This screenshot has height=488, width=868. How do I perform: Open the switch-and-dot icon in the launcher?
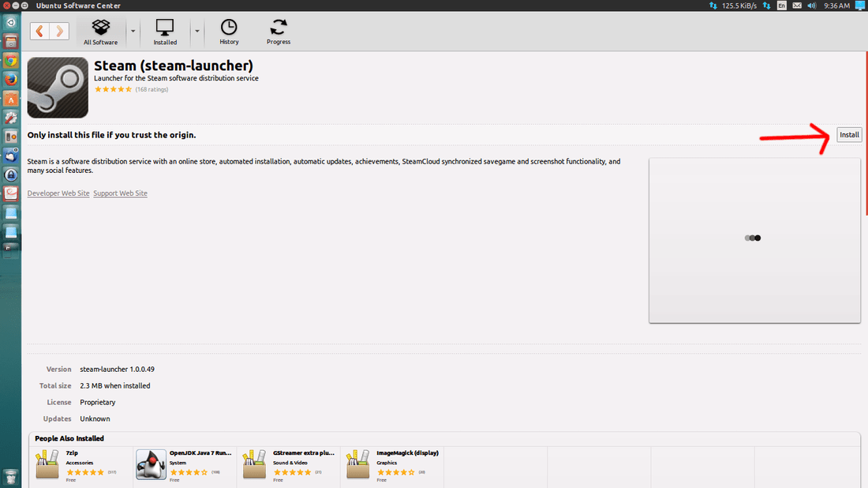click(10, 137)
